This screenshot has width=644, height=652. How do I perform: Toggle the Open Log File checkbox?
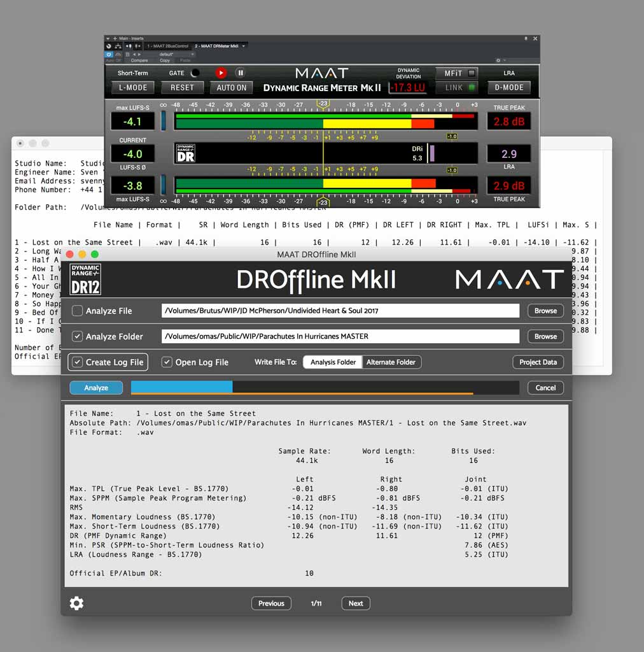[167, 362]
